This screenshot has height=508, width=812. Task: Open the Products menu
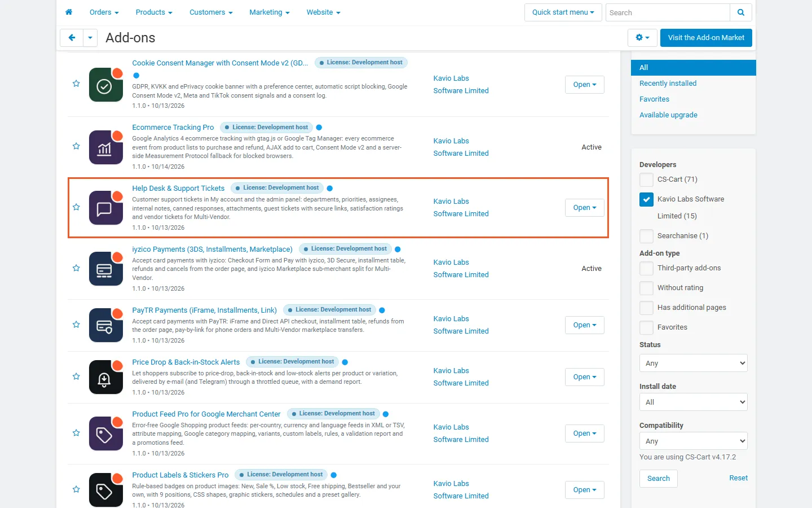[x=154, y=12]
